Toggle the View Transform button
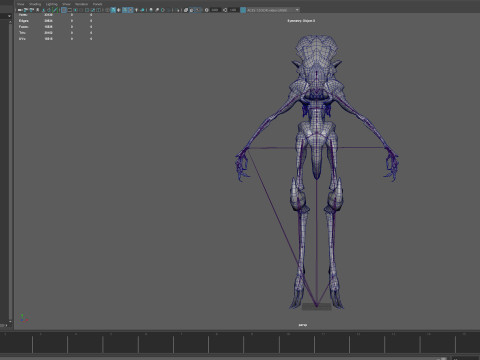This screenshot has height=360, width=480. point(243,10)
